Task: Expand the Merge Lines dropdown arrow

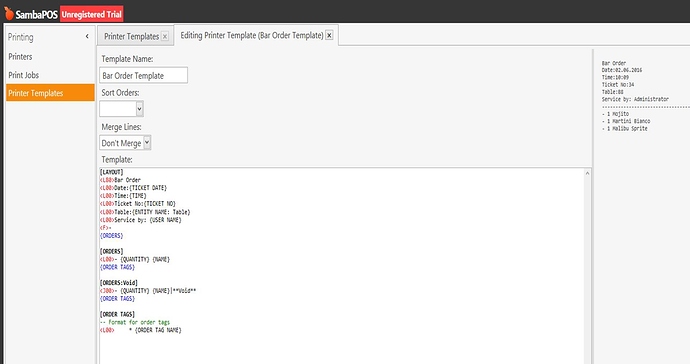Action: point(147,143)
